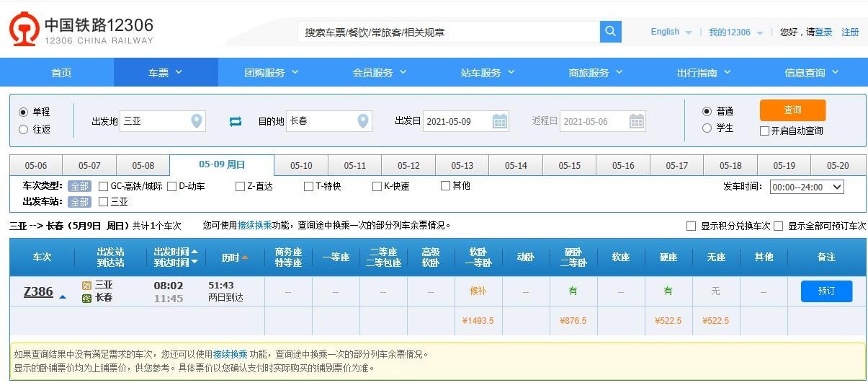
Task: Check other train types filter
Action: pyautogui.click(x=445, y=185)
